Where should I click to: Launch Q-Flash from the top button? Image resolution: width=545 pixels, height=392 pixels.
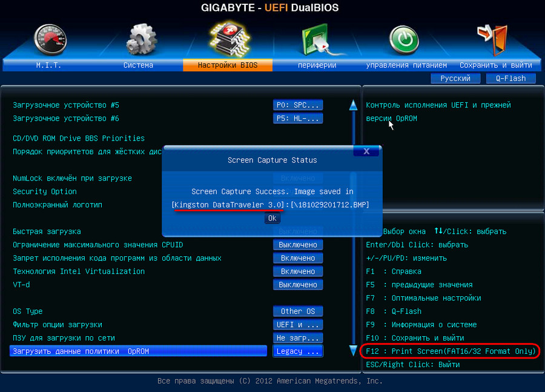[x=510, y=79]
